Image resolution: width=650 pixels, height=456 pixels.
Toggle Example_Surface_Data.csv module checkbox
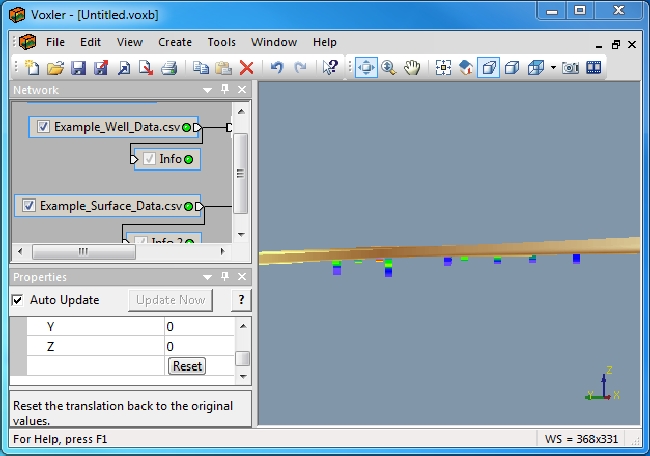click(x=29, y=206)
